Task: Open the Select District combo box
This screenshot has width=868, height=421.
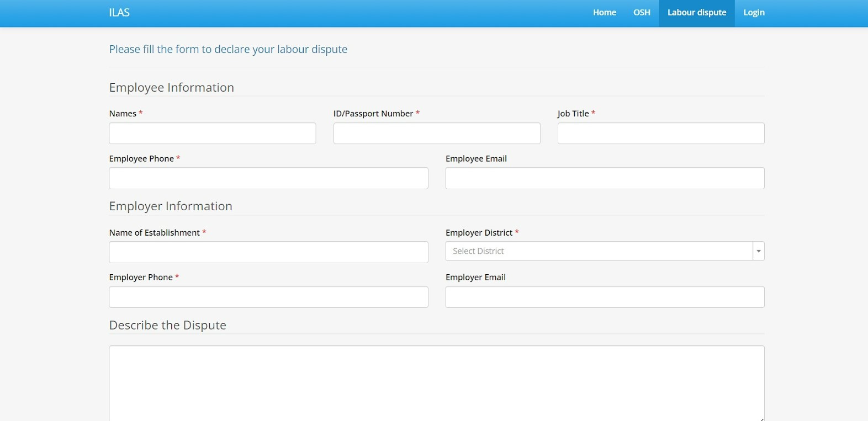Action: coord(599,251)
